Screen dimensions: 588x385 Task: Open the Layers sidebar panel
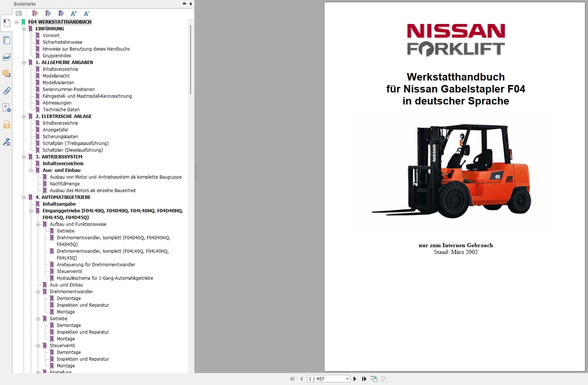pos(6,57)
